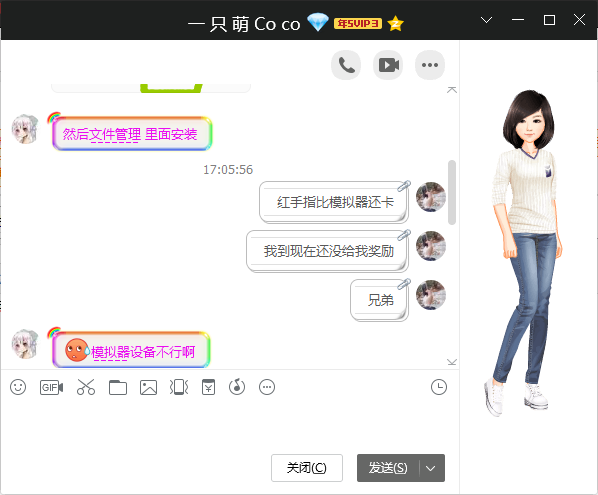This screenshot has height=495, width=598.
Task: Start a video call with the camera icon
Action: click(388, 65)
